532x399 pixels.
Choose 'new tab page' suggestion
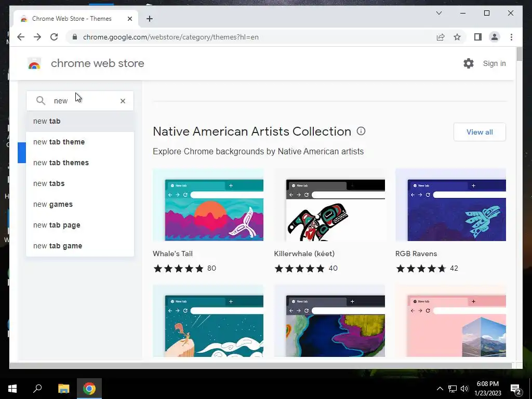tap(80, 225)
